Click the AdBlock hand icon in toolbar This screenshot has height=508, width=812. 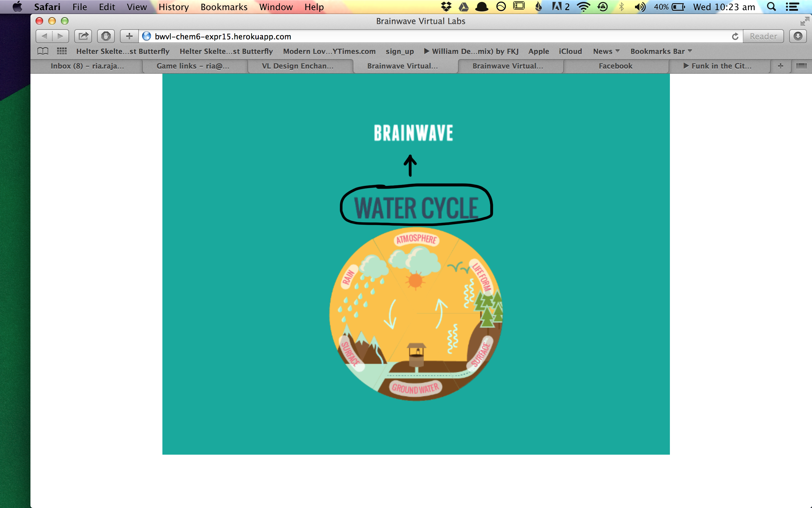(106, 36)
